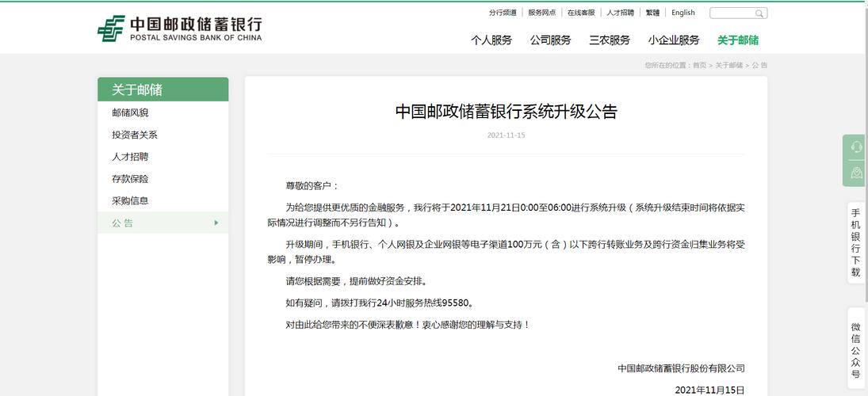Open 在线客服 link
The image size is (868, 396).
coord(581,13)
